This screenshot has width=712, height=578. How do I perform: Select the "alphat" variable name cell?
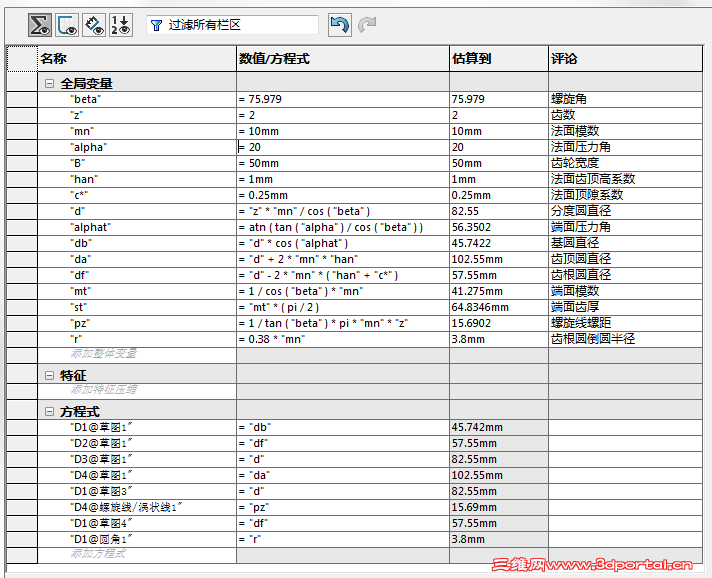[x=137, y=227]
